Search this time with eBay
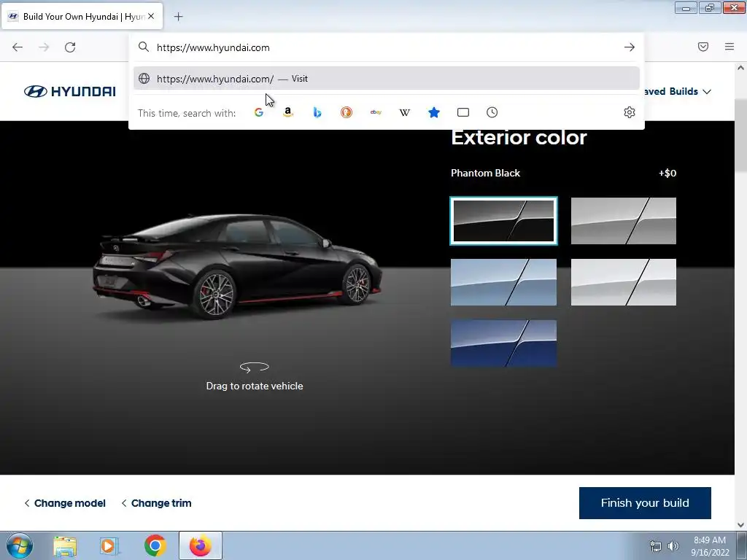Image resolution: width=747 pixels, height=560 pixels. tap(376, 112)
